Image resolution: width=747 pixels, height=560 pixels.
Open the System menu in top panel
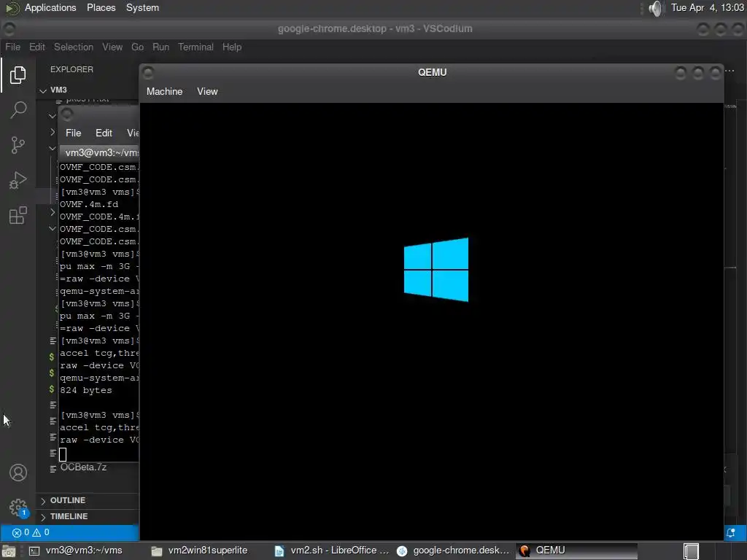[x=142, y=7]
